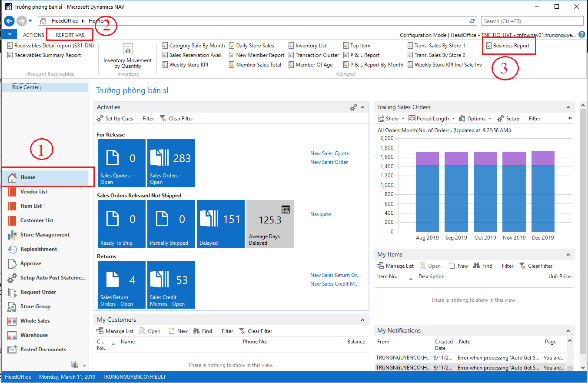Click the Customize Activities gear icon

coord(354,107)
